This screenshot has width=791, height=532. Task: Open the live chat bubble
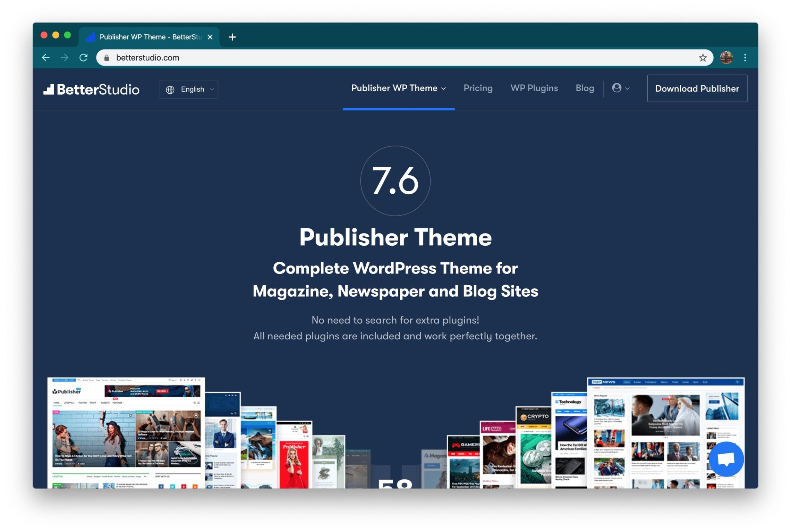726,459
